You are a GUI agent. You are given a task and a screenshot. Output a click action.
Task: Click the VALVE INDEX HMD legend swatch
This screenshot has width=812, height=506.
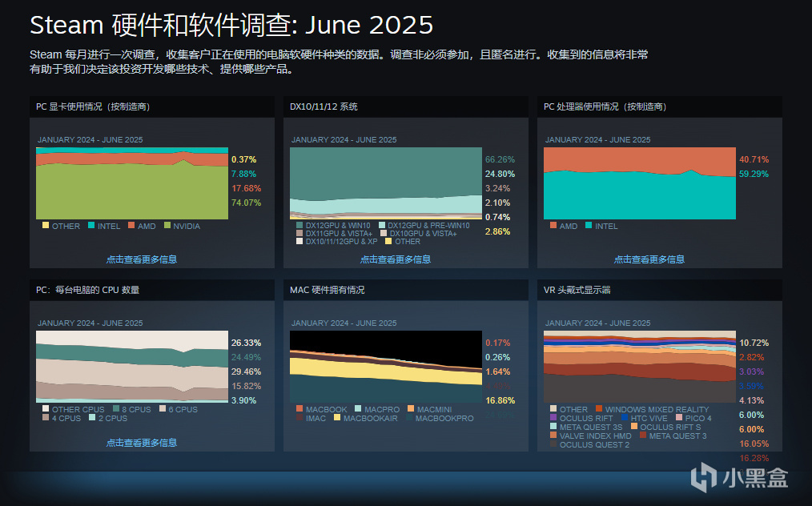(x=553, y=435)
